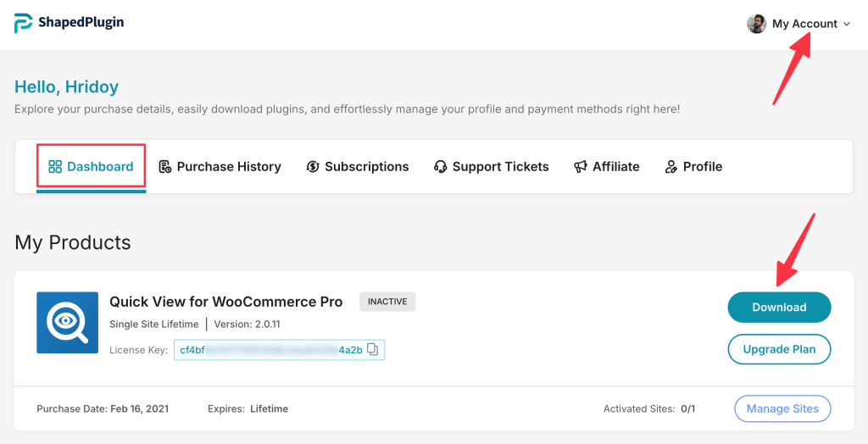Viewport: 868px width, 444px height.
Task: Click the dollar icon beside Subscriptions
Action: click(x=313, y=167)
